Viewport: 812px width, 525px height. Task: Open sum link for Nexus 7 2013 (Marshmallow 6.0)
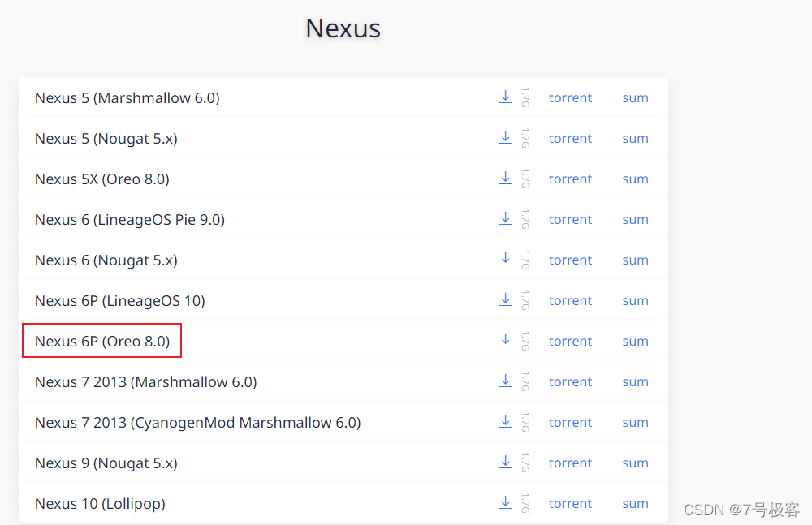click(x=636, y=381)
